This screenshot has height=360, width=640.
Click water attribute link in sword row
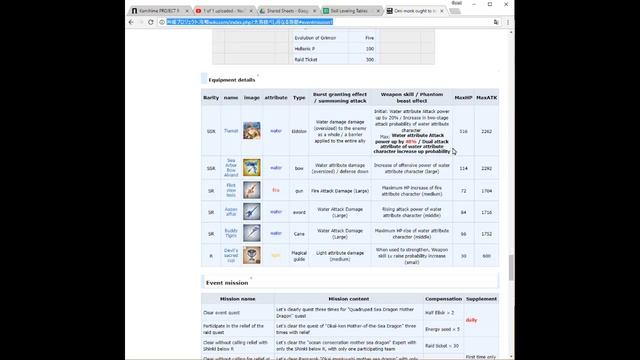(276, 212)
